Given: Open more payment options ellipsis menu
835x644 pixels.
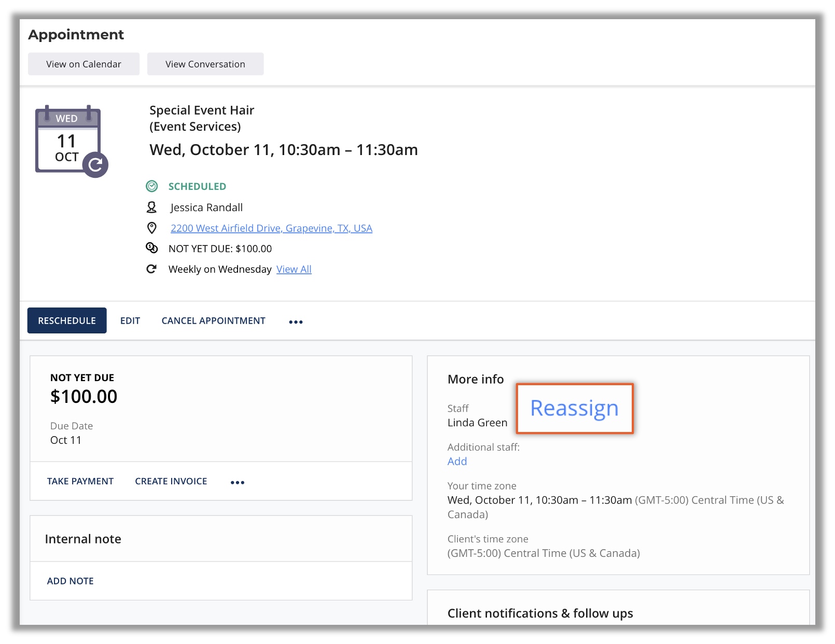Looking at the screenshot, I should [x=237, y=482].
